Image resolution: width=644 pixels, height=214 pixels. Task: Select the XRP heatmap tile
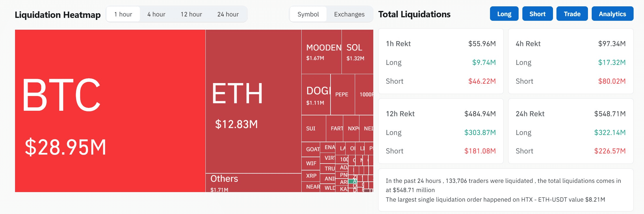[x=311, y=176]
